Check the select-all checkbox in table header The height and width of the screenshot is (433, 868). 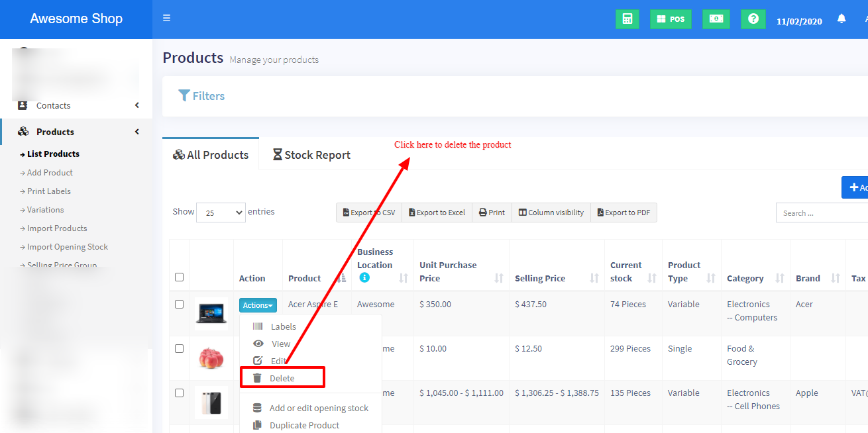(x=179, y=277)
